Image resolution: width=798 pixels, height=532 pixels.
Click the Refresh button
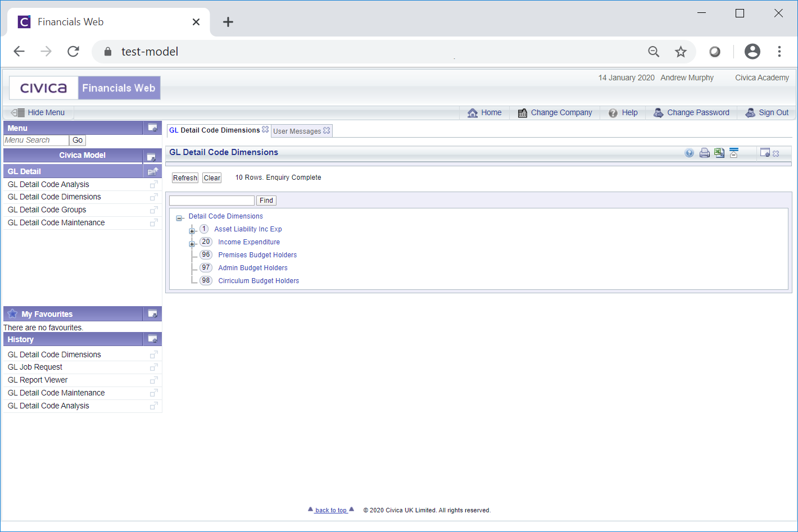185,178
